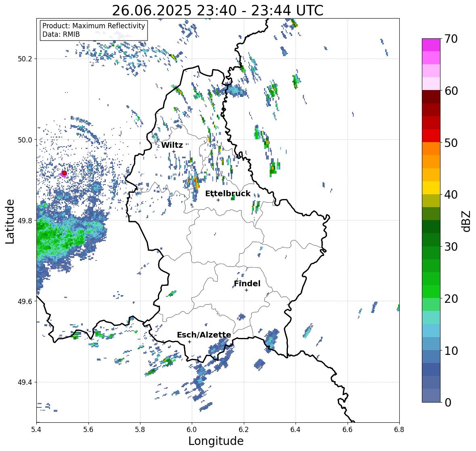Image resolution: width=476 pixels, height=451 pixels.
Task: Click the "Product: Maximum Reflectivity" legend line
Action: pos(94,26)
